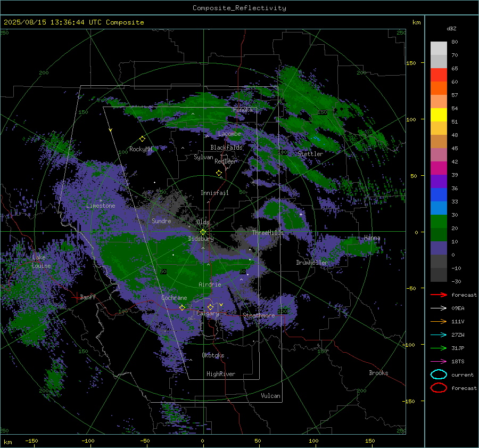Click the Strathmore label
This screenshot has width=479, height=448.
click(x=259, y=315)
